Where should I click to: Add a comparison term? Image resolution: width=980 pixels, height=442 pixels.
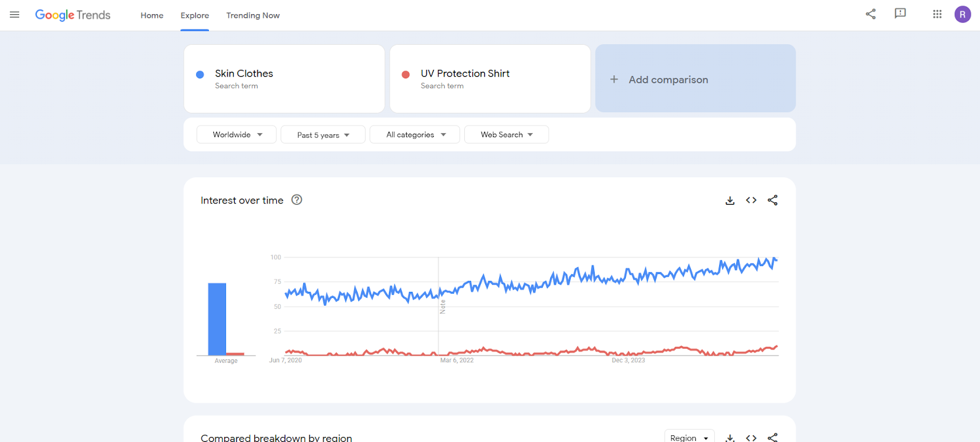pyautogui.click(x=695, y=78)
